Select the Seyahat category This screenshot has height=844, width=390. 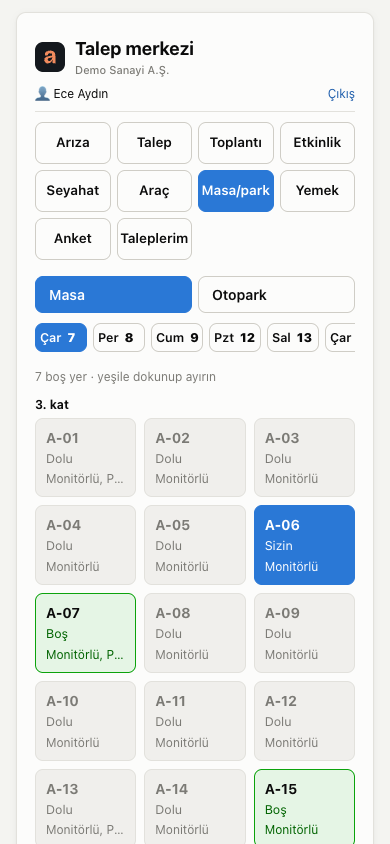pyautogui.click(x=73, y=191)
